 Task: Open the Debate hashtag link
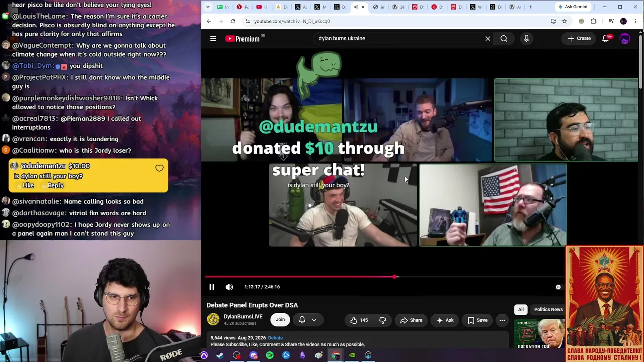pyautogui.click(x=275, y=338)
